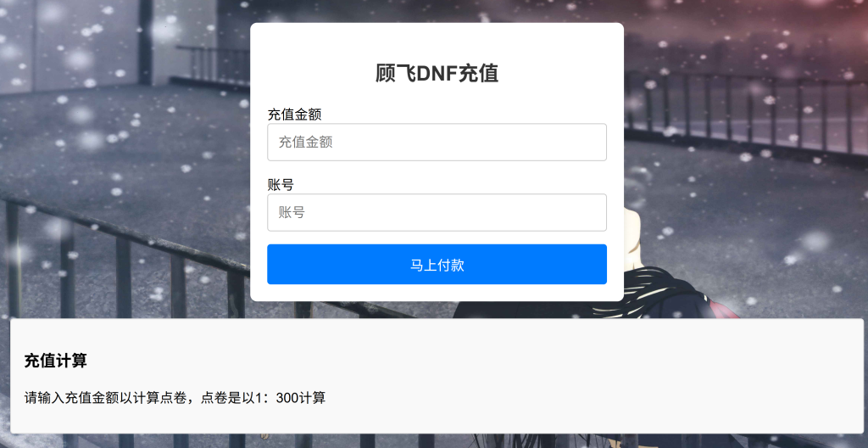This screenshot has width=868, height=448.
Task: Click the 充值金额 label above the first field
Action: [x=294, y=115]
